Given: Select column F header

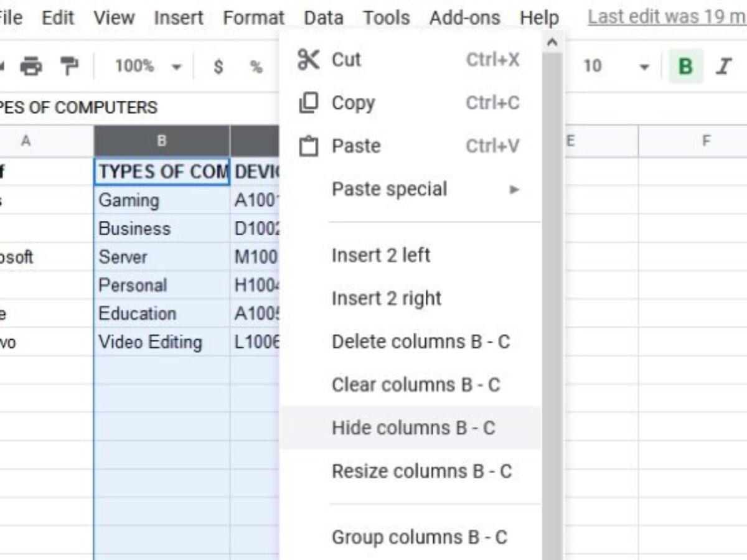Looking at the screenshot, I should click(706, 141).
